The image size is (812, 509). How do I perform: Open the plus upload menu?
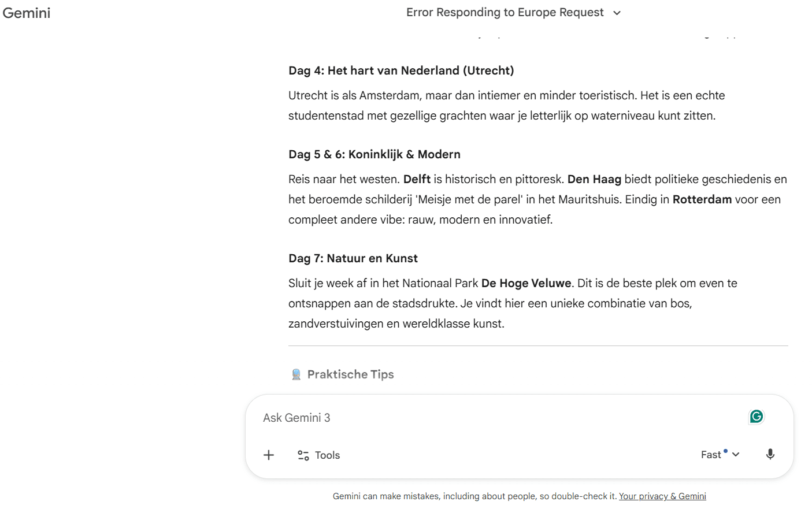[x=269, y=455]
